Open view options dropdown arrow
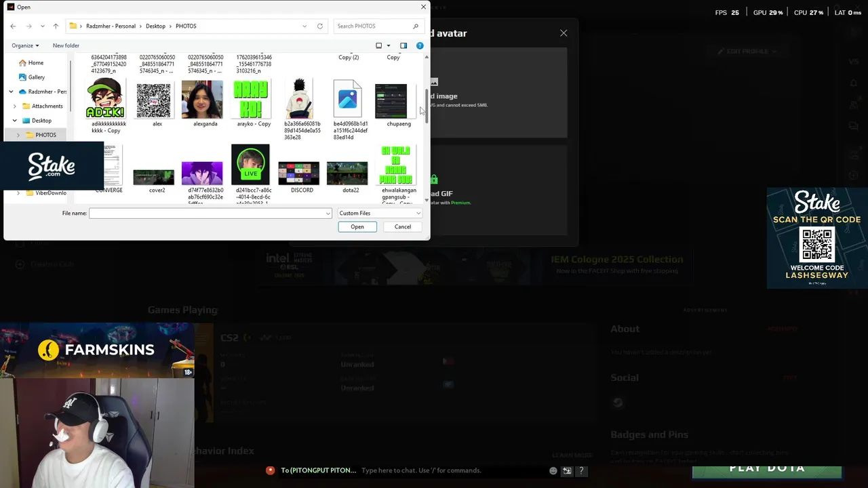 (x=389, y=45)
